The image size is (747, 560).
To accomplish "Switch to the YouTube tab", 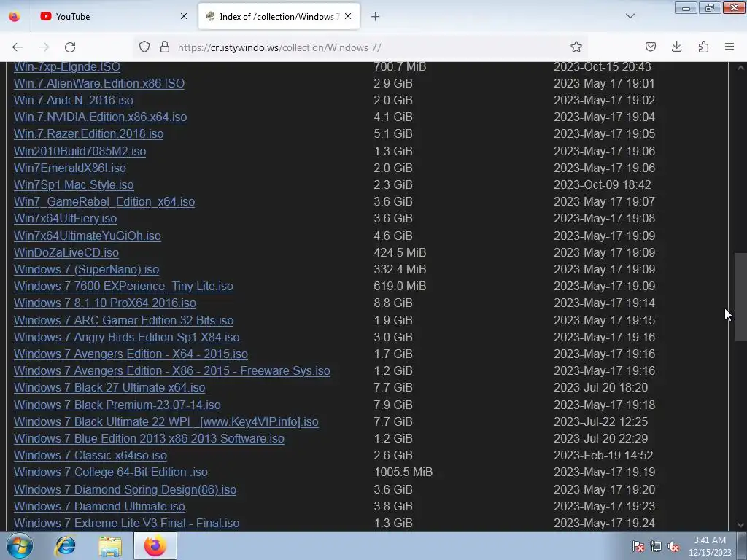I will point(113,17).
